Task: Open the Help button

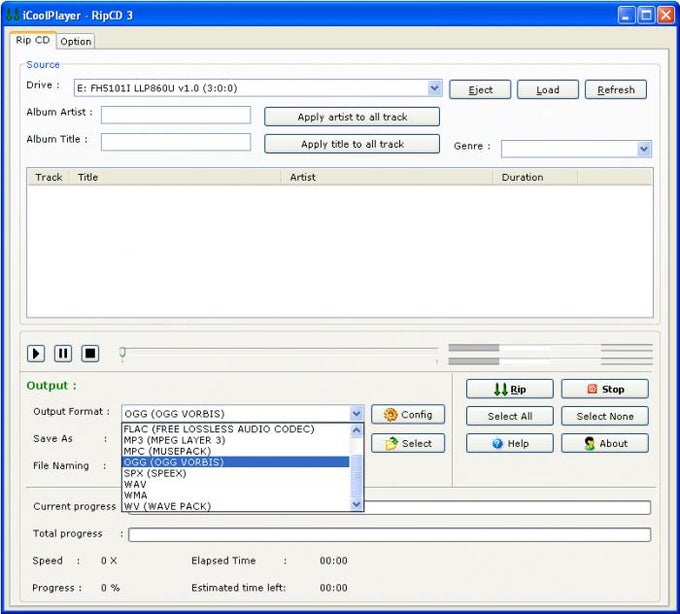Action: [510, 443]
